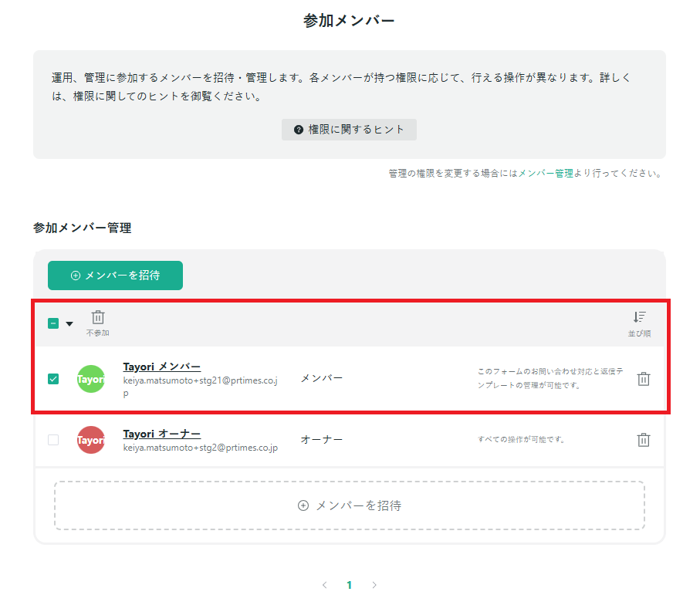This screenshot has width=700, height=595.
Task: Toggle the select-all checkbox in the header
Action: point(52,323)
